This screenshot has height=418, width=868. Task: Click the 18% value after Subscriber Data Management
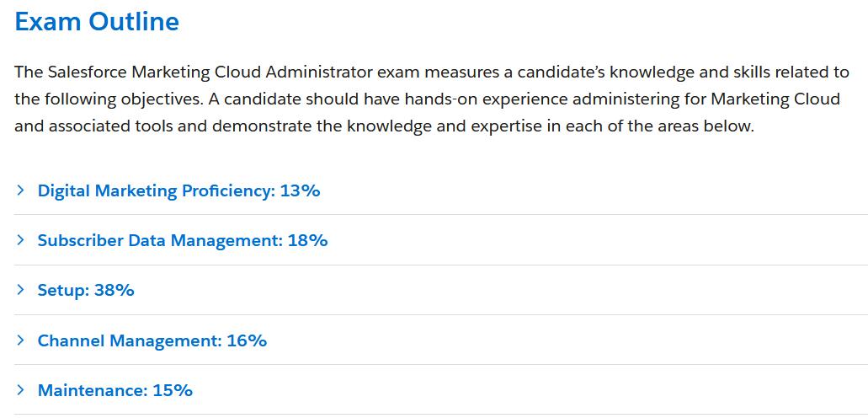tap(308, 240)
